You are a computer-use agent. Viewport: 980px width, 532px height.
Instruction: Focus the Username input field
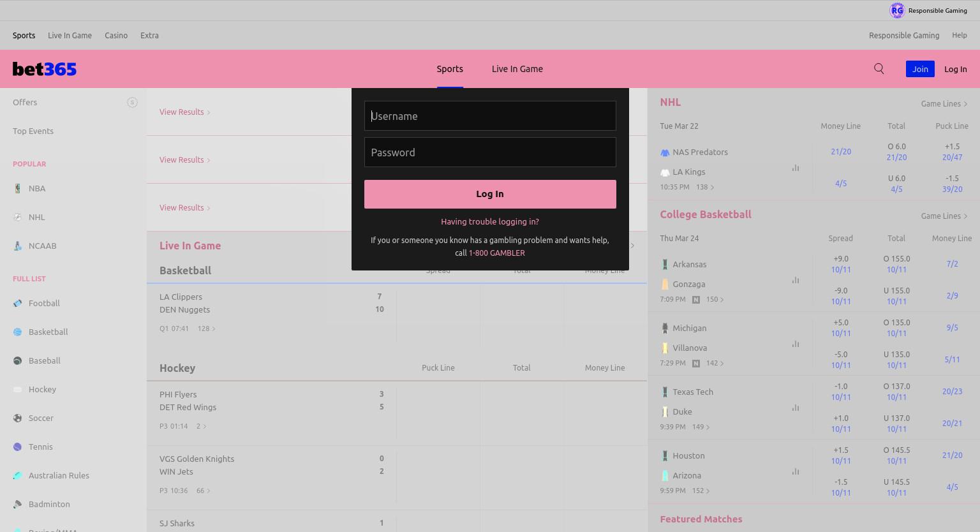click(x=490, y=115)
